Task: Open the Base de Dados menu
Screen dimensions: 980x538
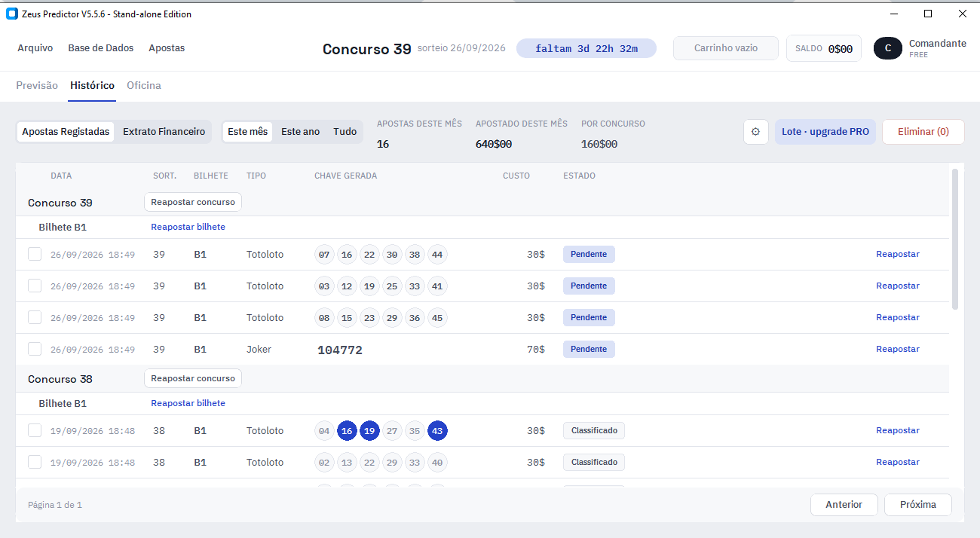Action: tap(101, 48)
